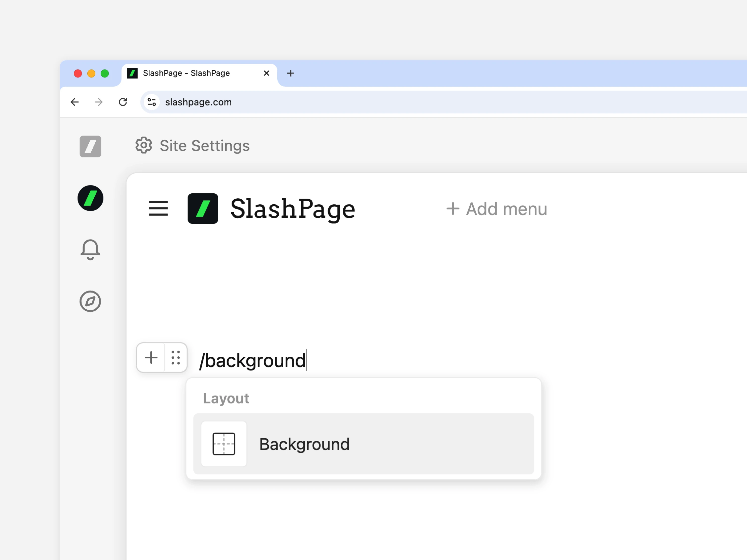The height and width of the screenshot is (560, 747).
Task: Open the round green SlashPage workspace avatar
Action: click(90, 198)
